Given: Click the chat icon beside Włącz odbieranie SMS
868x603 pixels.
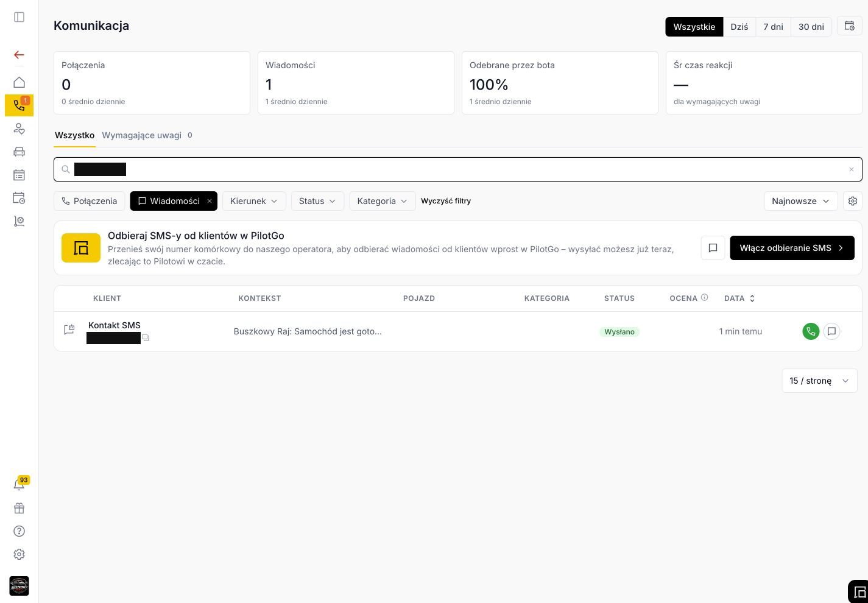Looking at the screenshot, I should 713,248.
